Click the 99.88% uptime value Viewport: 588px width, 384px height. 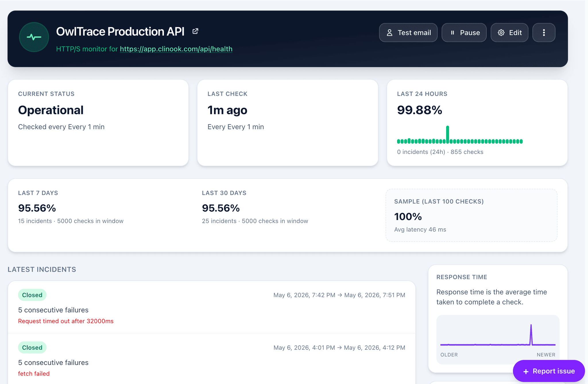coord(419,110)
